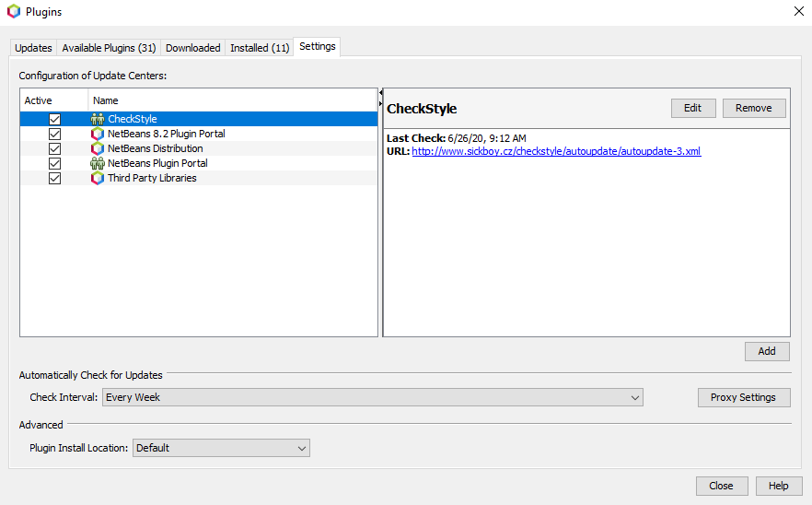Viewport: 812px width, 505px height.
Task: Collapse the details pane using splitter arrow
Action: (x=380, y=104)
